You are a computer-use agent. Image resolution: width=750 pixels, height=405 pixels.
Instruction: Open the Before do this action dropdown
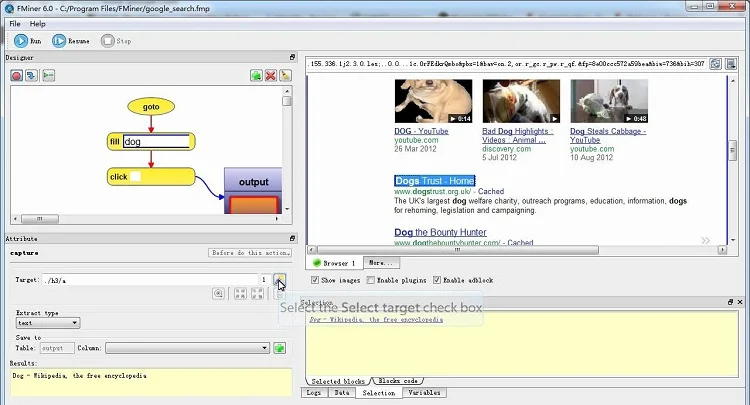[x=249, y=253]
